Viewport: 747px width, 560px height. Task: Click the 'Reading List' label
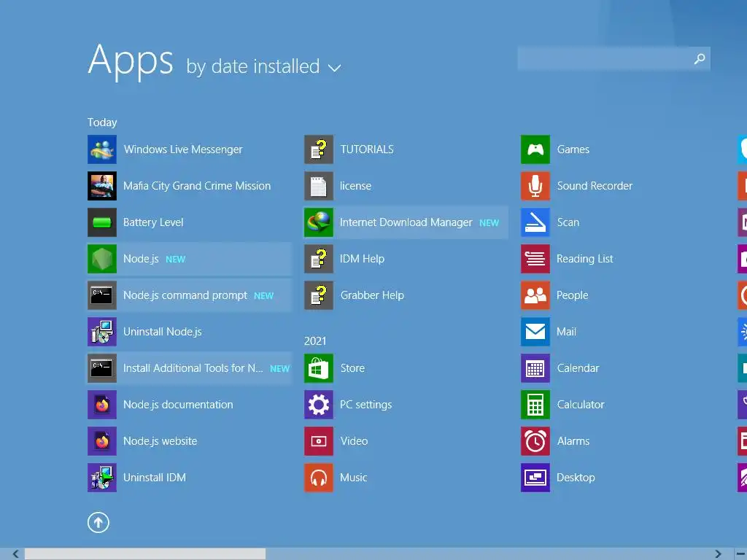coord(584,259)
